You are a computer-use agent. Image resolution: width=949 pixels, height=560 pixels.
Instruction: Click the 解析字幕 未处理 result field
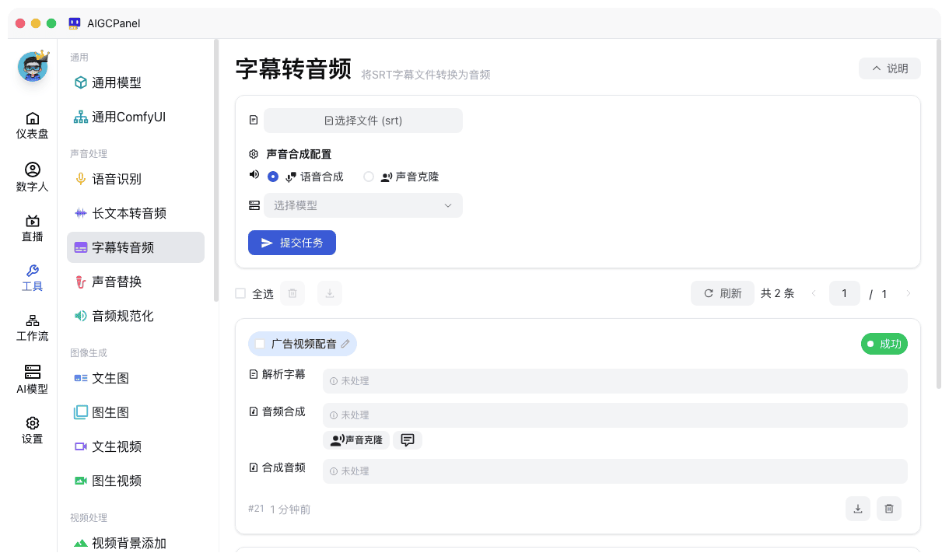pos(615,381)
